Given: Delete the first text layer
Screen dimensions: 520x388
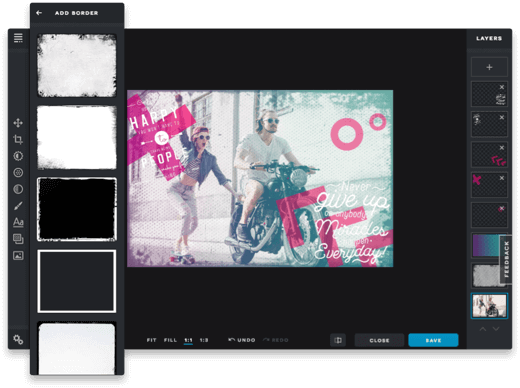Looking at the screenshot, I should [502, 87].
